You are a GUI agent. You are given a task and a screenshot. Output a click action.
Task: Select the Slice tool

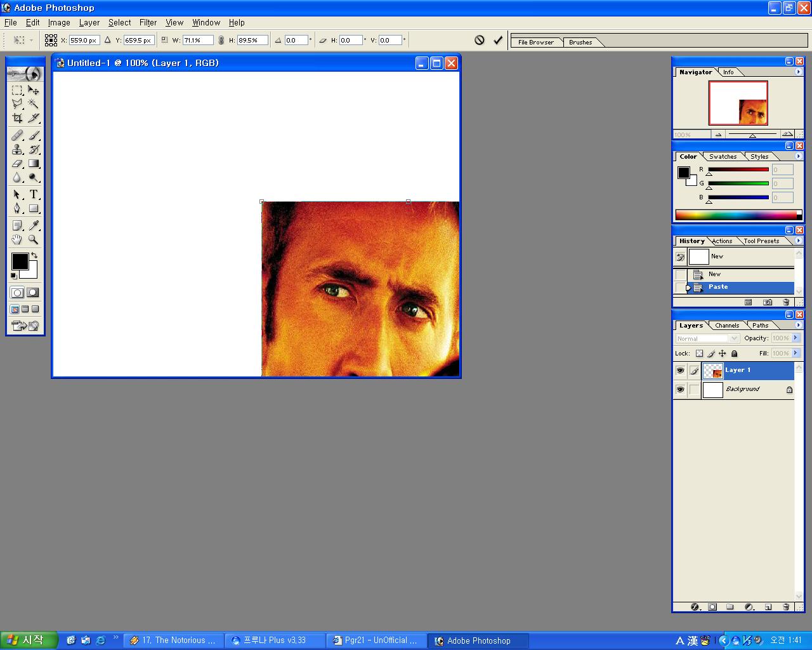click(x=34, y=118)
